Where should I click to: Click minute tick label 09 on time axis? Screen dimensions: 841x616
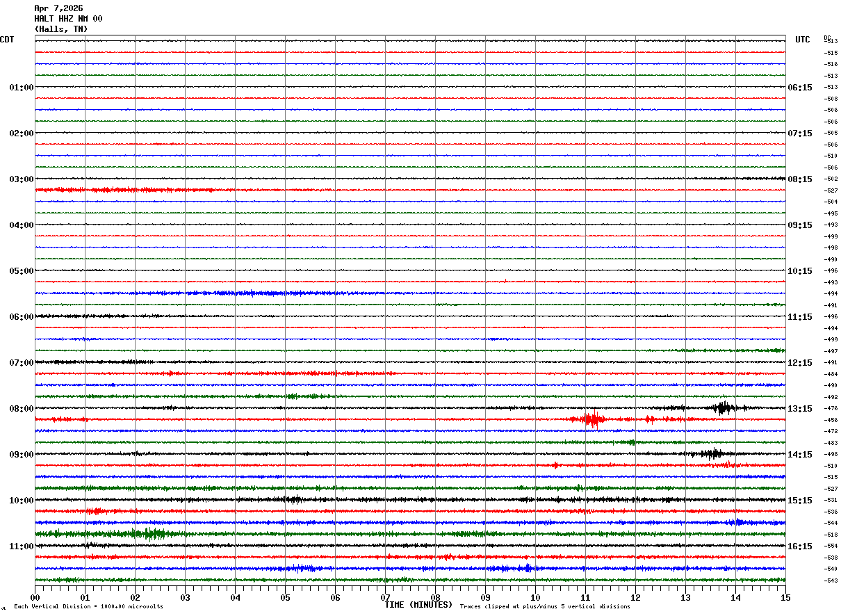[x=485, y=597]
